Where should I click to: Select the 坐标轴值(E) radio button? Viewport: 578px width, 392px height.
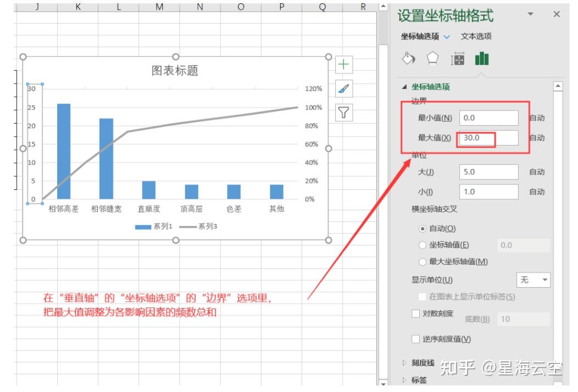[423, 245]
